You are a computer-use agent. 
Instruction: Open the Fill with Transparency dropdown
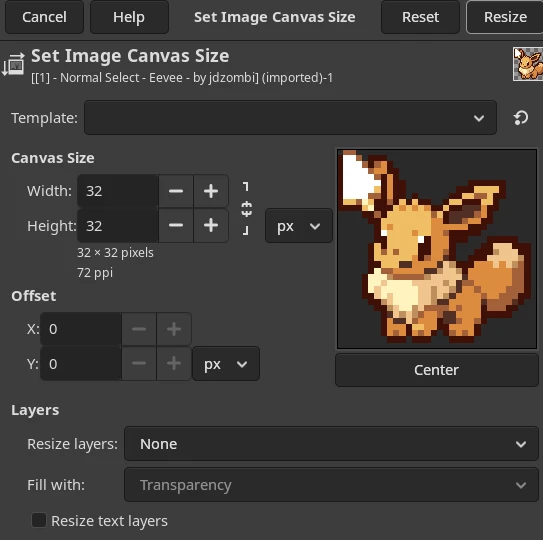pyautogui.click(x=331, y=485)
